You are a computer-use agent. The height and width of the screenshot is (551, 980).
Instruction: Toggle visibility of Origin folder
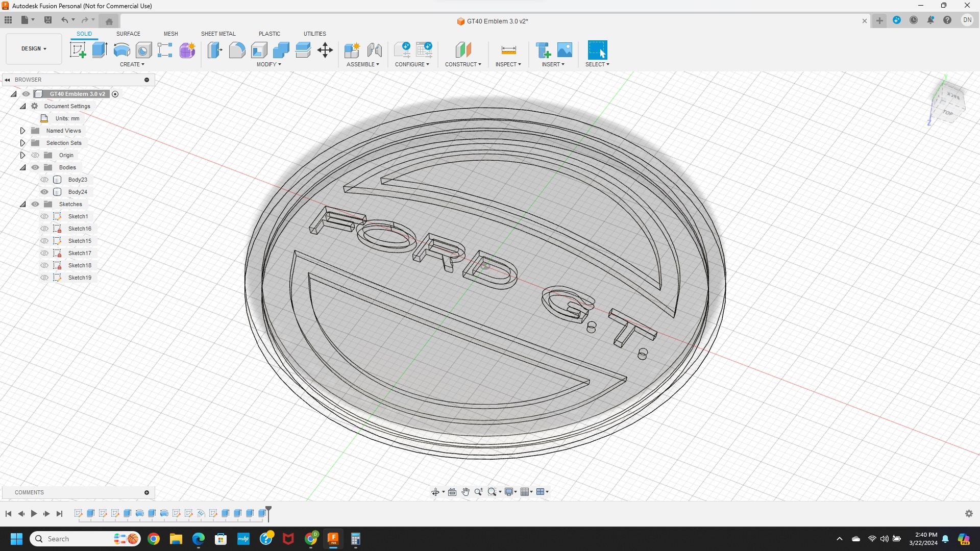click(35, 155)
